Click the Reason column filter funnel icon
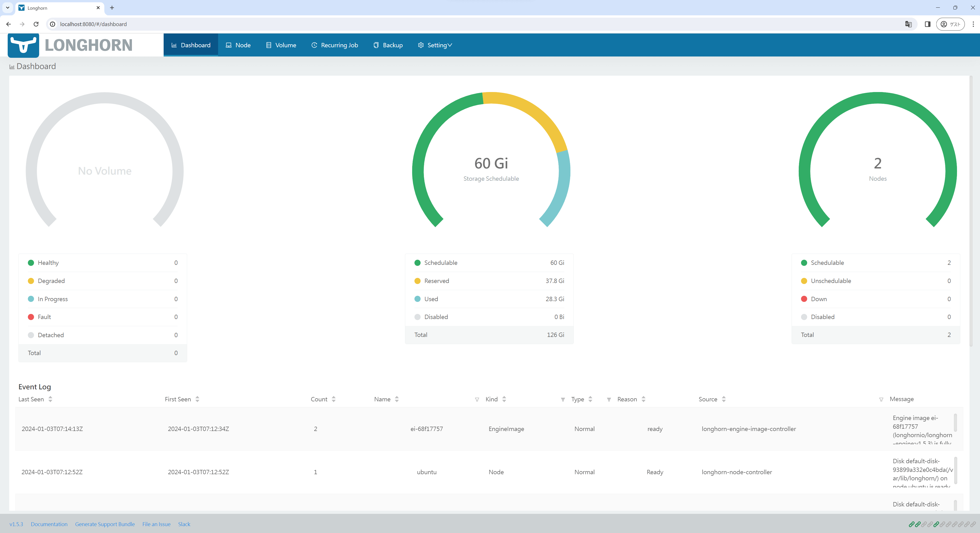Viewport: 980px width, 533px height. coord(609,400)
